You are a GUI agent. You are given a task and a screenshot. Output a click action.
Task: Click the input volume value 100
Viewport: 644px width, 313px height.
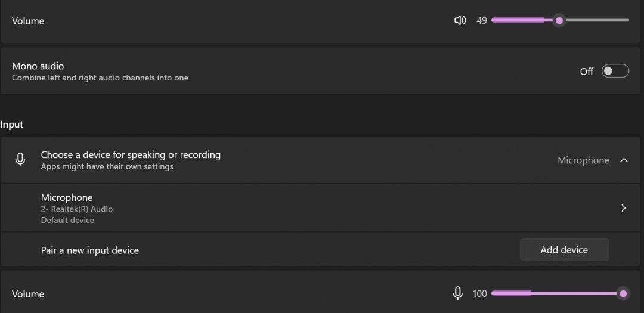479,294
